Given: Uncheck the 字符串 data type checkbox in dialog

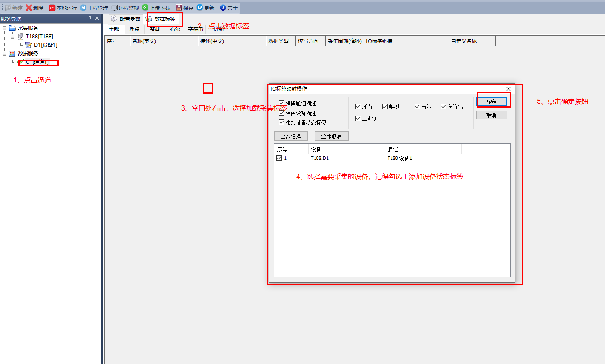Looking at the screenshot, I should (443, 107).
